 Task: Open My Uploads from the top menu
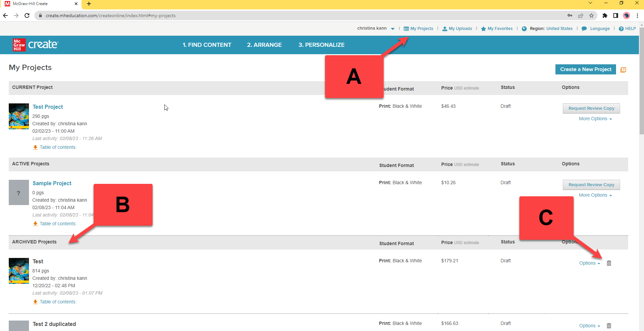coord(457,29)
